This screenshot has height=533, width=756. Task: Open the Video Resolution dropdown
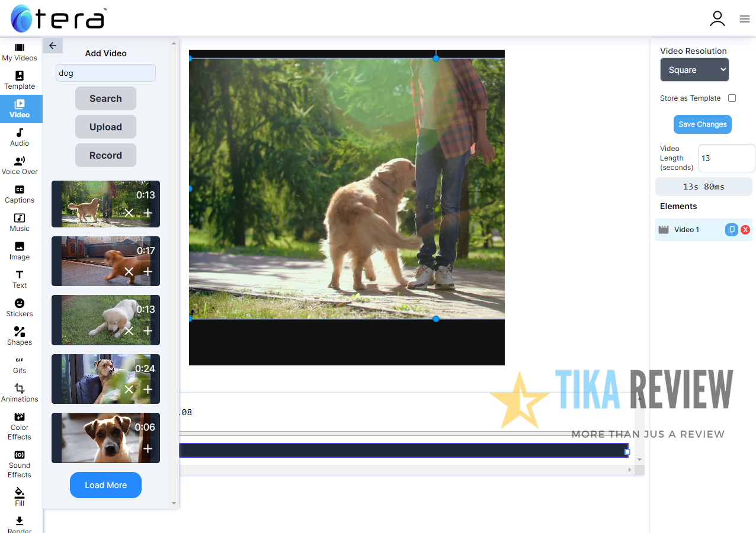pyautogui.click(x=694, y=69)
